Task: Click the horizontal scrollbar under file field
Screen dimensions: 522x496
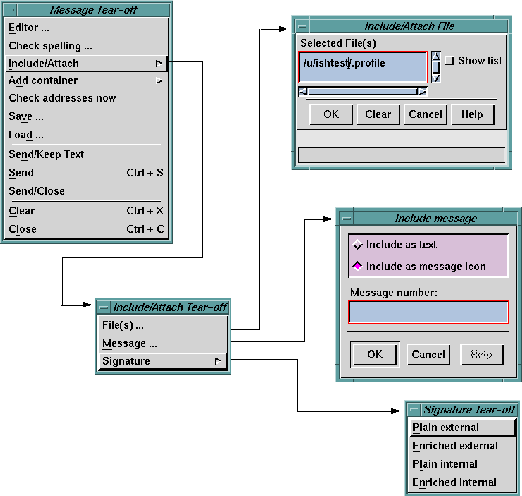Action: tap(363, 91)
